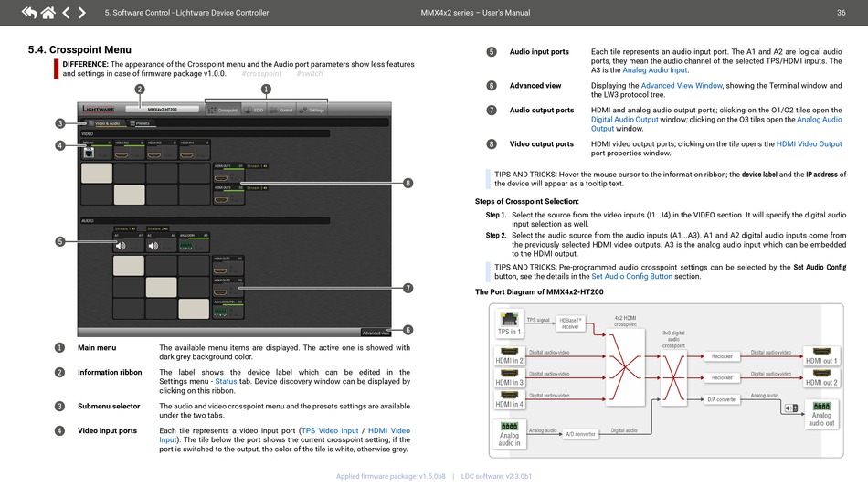
Task: Click the HDMI IN2 video input tile
Action: pyautogui.click(x=129, y=150)
